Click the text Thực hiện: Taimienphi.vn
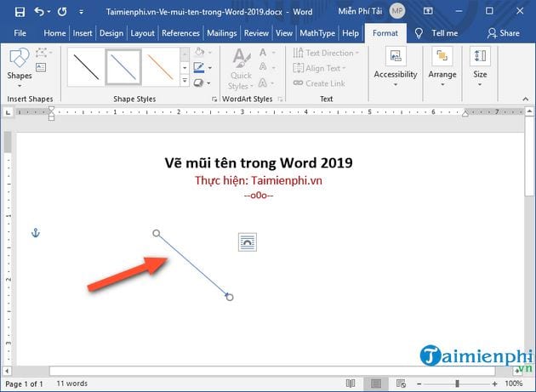This screenshot has width=536, height=392. click(x=259, y=180)
